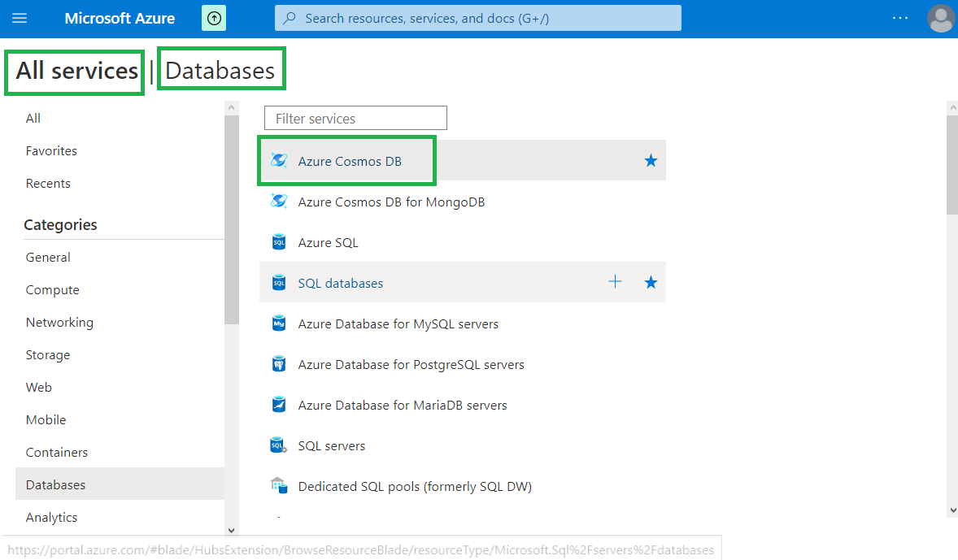Open Azure Cosmos DB for MongoDB
Screen dimensions: 958x560
pyautogui.click(x=391, y=202)
